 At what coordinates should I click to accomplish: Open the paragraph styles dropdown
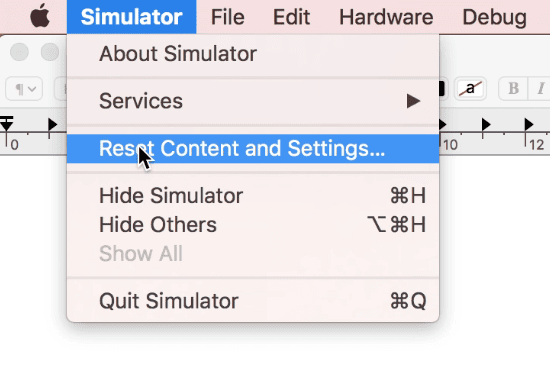tap(24, 89)
